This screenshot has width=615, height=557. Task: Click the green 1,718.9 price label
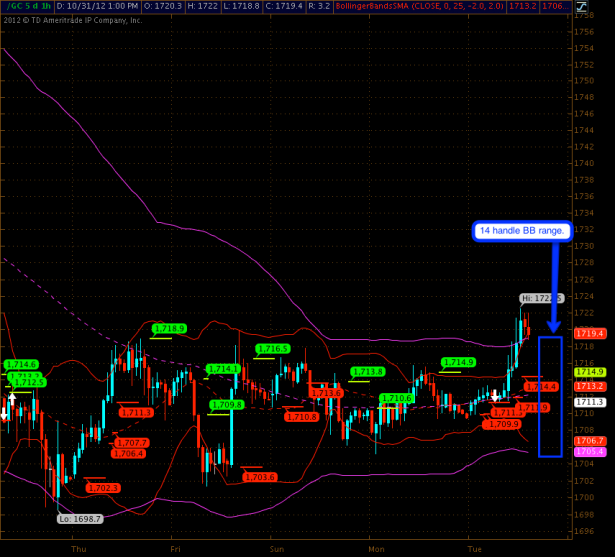[x=169, y=328]
